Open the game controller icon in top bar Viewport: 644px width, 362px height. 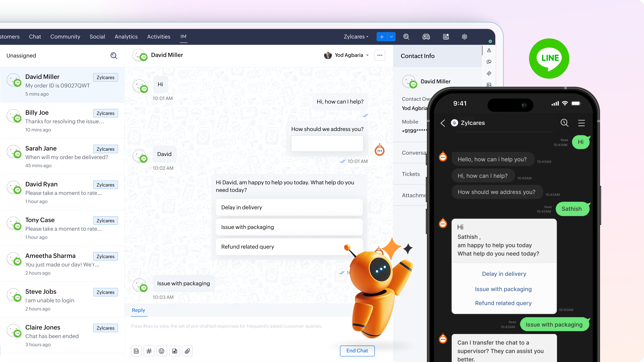click(426, 37)
